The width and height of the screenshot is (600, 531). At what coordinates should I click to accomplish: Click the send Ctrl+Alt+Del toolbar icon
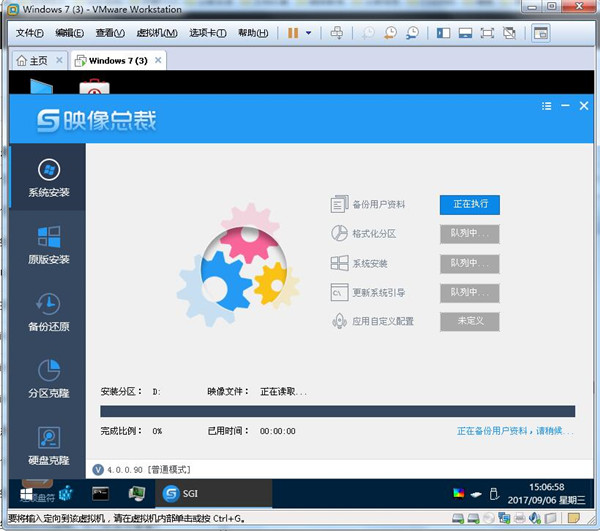click(x=337, y=33)
